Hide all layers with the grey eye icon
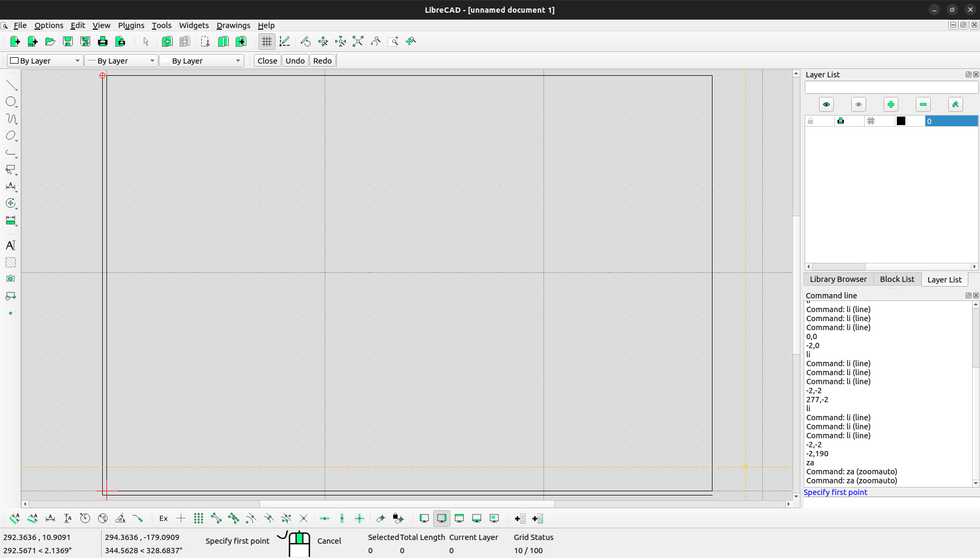 click(859, 104)
